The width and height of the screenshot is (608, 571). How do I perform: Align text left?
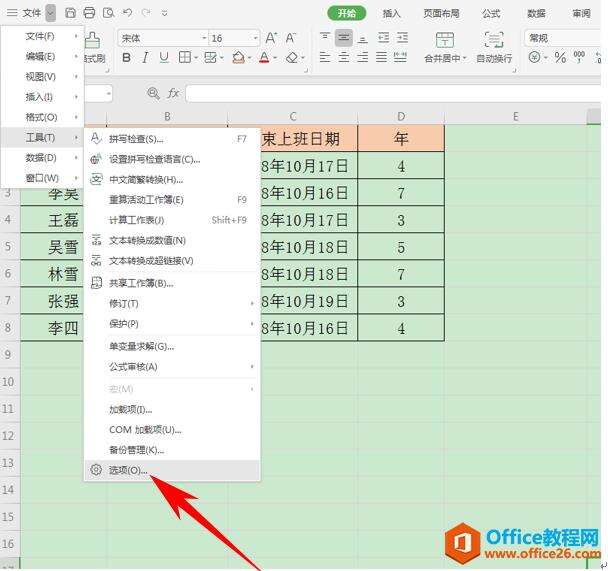coord(325,58)
